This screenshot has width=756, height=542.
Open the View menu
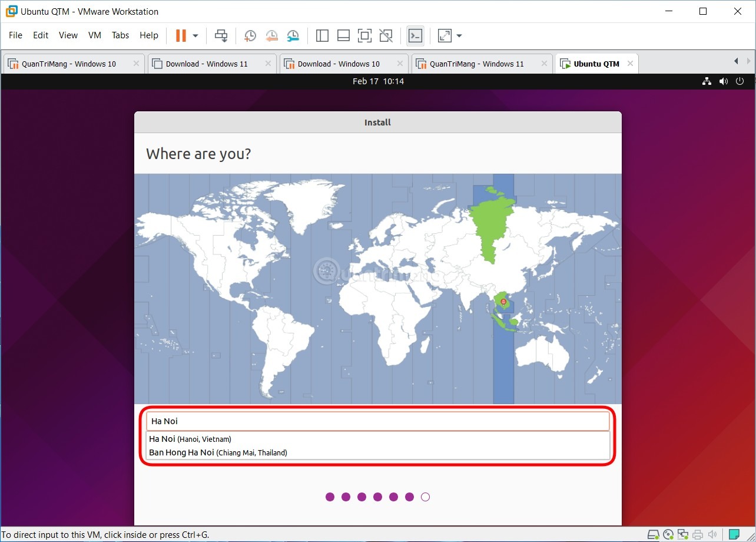click(x=68, y=35)
